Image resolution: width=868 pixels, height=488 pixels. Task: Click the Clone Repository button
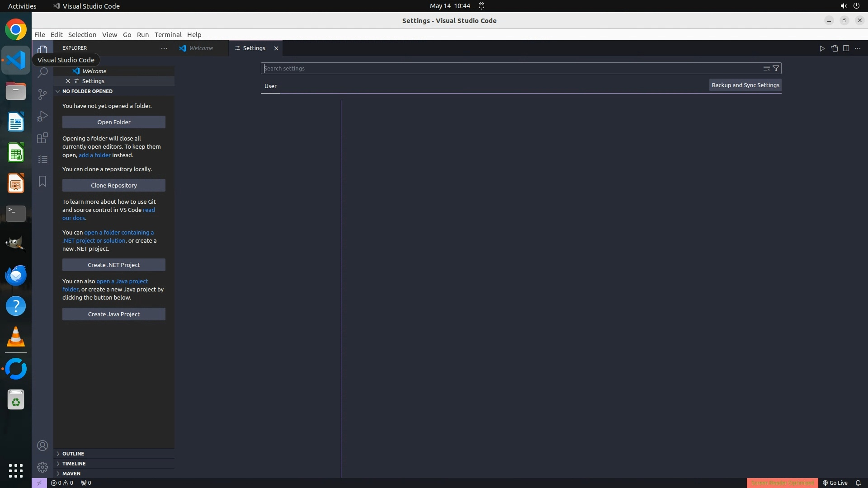(113, 185)
